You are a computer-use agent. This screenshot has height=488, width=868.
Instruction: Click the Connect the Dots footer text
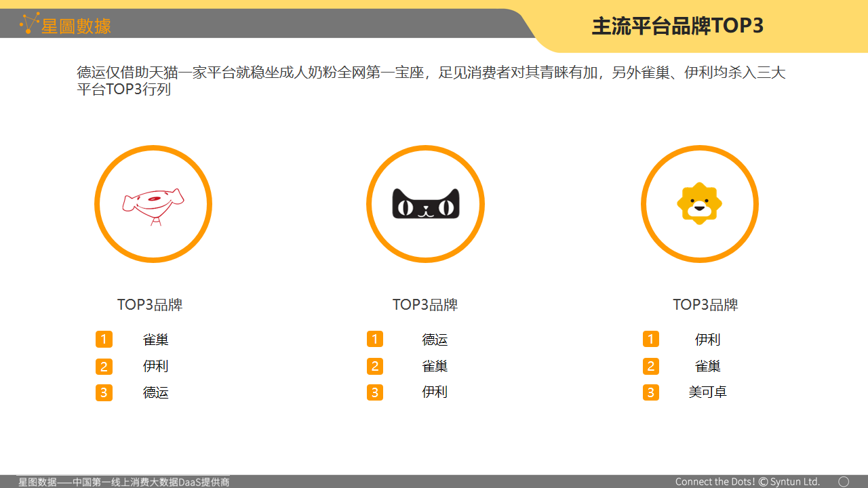pyautogui.click(x=747, y=482)
